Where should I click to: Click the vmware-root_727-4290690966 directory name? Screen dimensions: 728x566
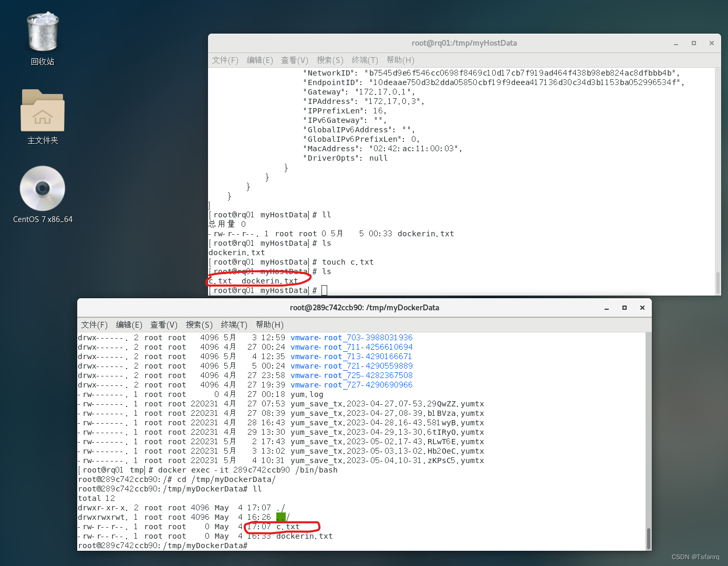pyautogui.click(x=351, y=385)
